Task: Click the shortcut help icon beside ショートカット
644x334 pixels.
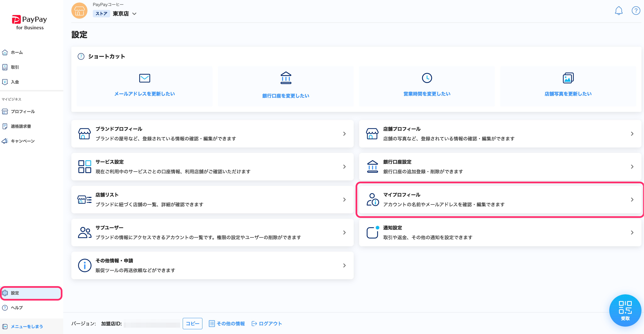Action: pos(81,56)
